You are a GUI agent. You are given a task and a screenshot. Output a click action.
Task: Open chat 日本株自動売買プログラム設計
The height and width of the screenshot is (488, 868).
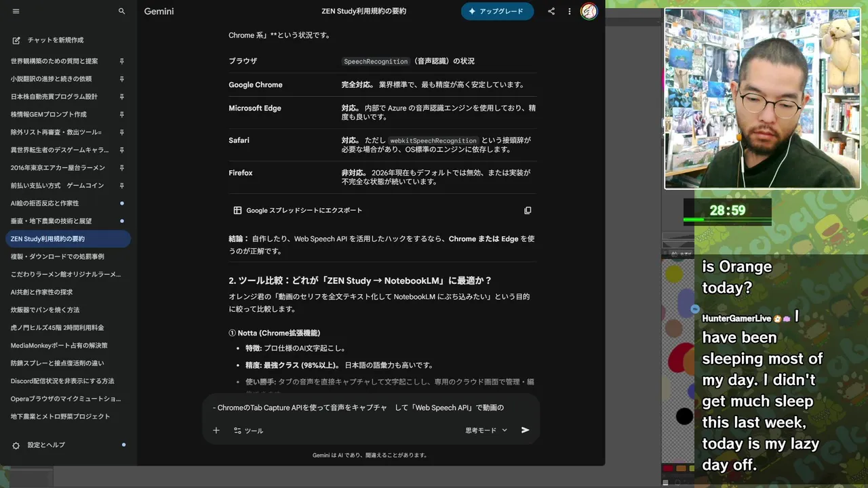point(54,96)
